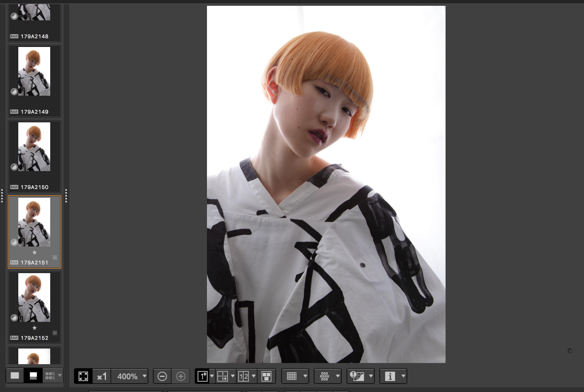Image resolution: width=584 pixels, height=392 pixels.
Task: Open before/after comparison dropdown arrow
Action: click(233, 376)
